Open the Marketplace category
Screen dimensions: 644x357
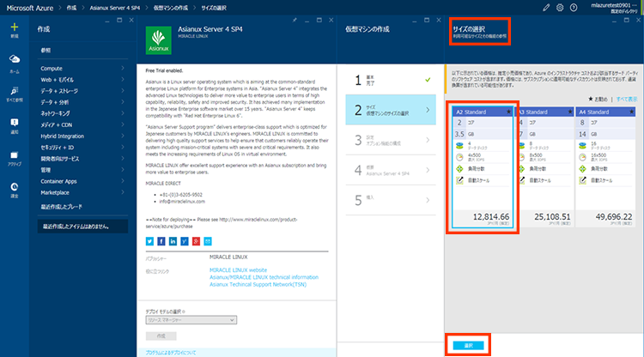[82, 192]
